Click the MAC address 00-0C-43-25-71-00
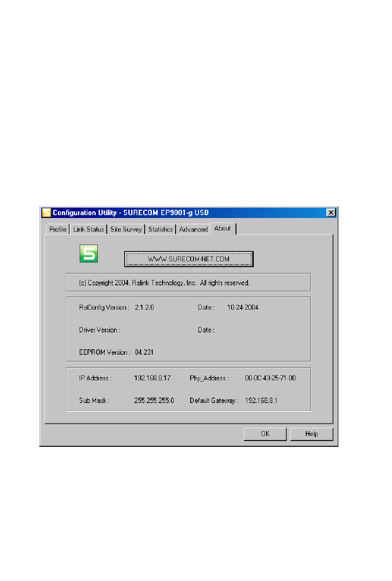Viewport: 392px width, 581px height. click(270, 378)
